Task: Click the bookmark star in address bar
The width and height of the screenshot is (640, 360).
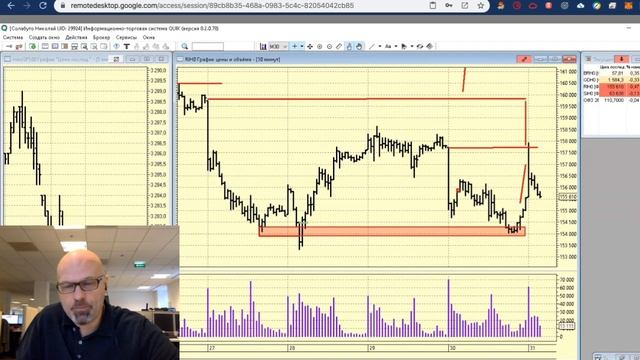Action: point(481,5)
